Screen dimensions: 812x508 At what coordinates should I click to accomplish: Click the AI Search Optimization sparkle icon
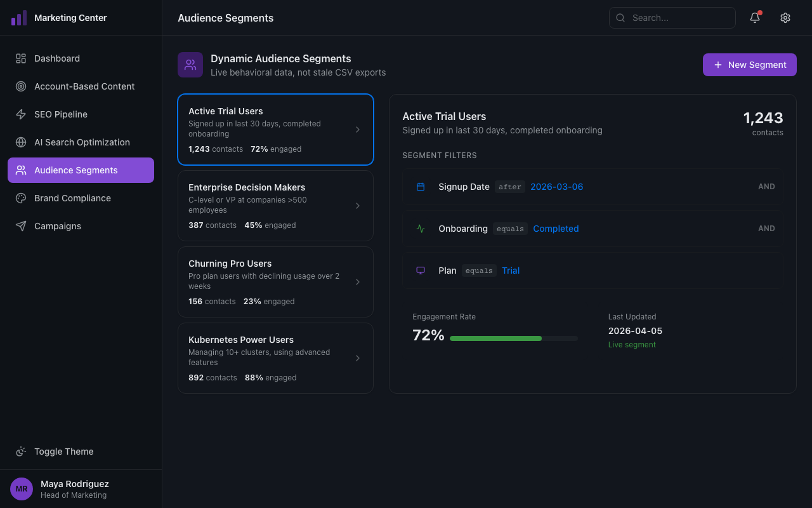coord(21,142)
